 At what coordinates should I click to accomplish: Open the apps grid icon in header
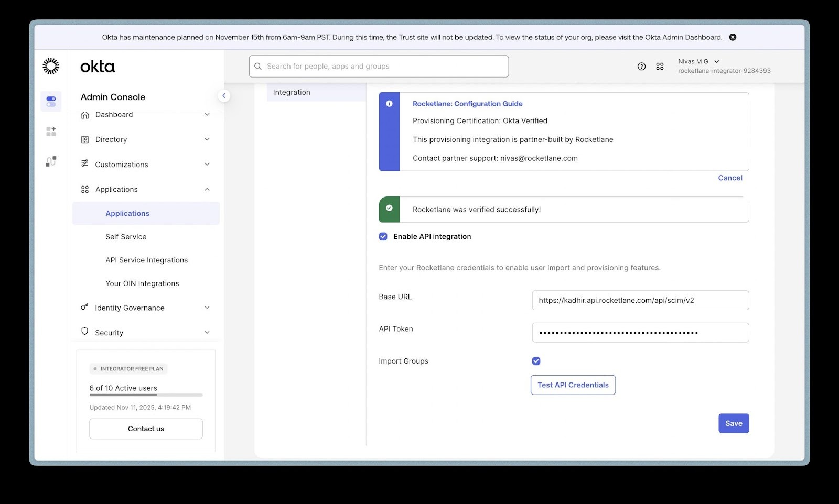[x=660, y=67]
